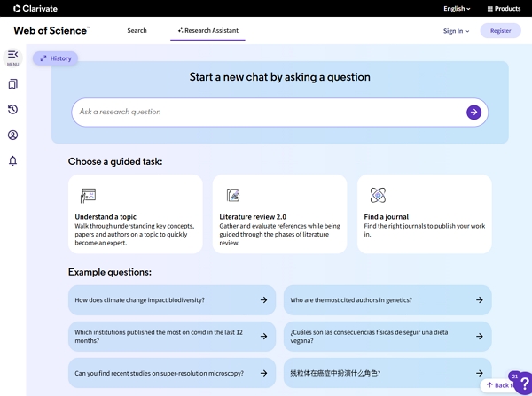
Task: Expand the History panel button
Action: click(x=55, y=58)
